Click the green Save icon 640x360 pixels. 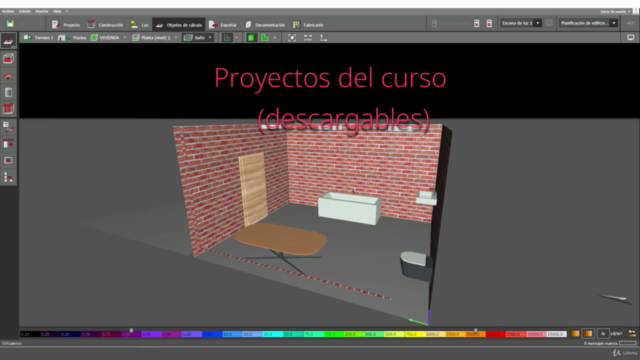(10, 24)
